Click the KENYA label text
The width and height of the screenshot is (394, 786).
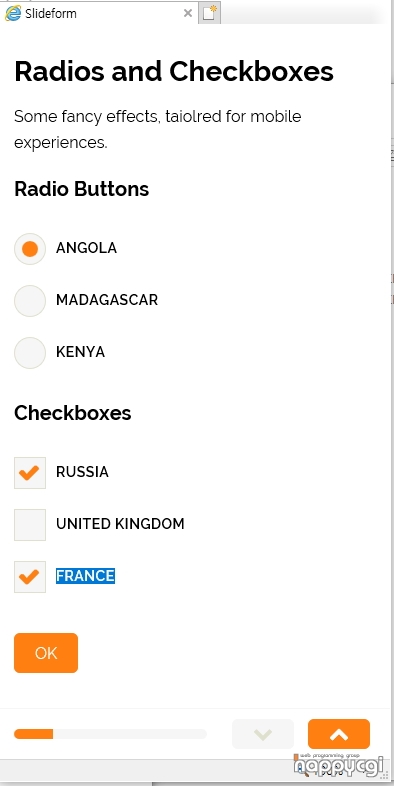(80, 352)
